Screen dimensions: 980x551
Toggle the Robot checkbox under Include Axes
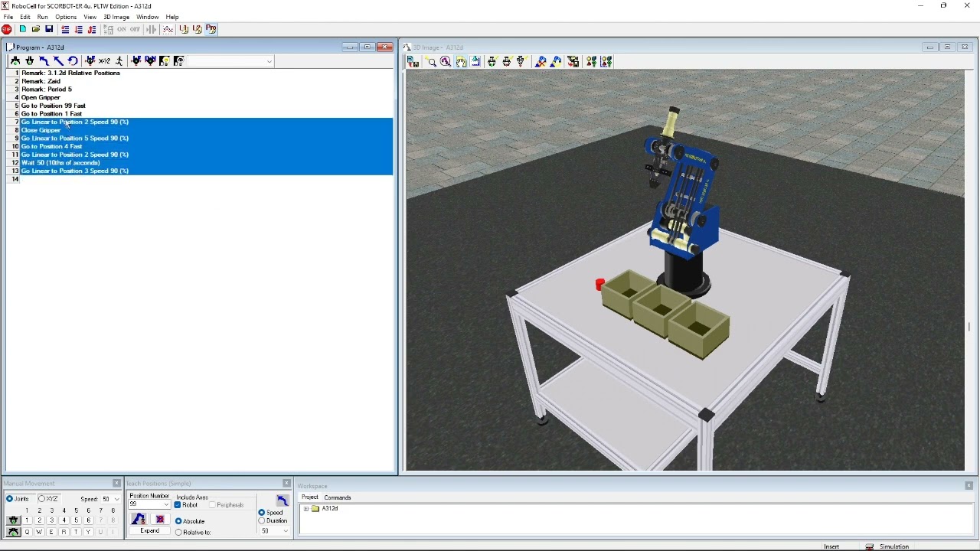tap(178, 505)
